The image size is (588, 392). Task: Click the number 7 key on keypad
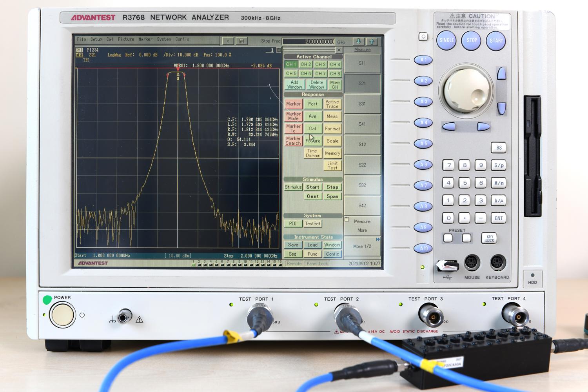(x=449, y=165)
